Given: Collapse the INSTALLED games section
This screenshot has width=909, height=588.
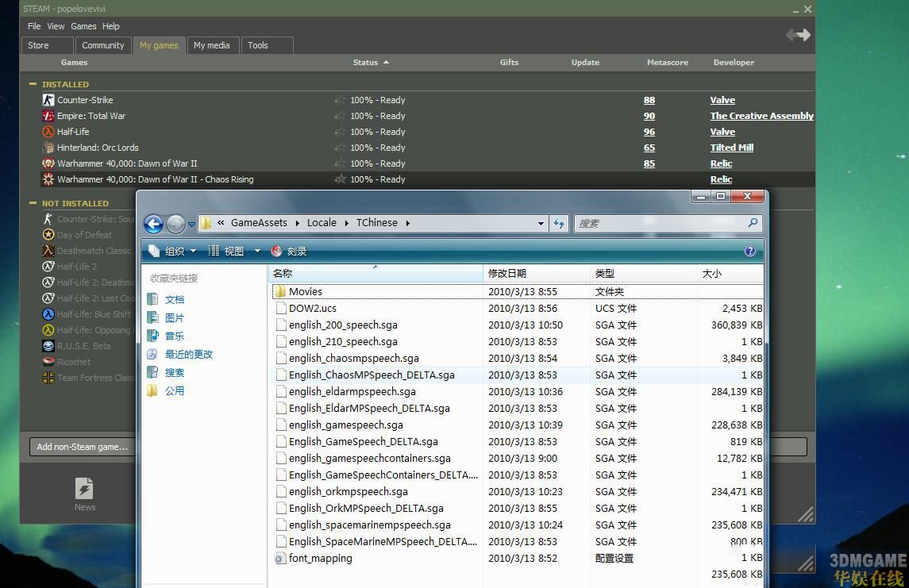Looking at the screenshot, I should coord(33,84).
